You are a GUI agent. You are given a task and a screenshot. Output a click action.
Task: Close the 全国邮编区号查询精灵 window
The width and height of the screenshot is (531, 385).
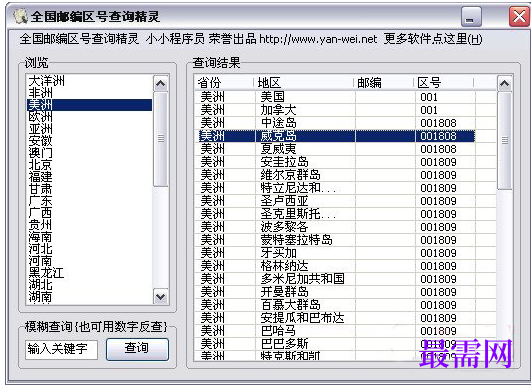519,16
